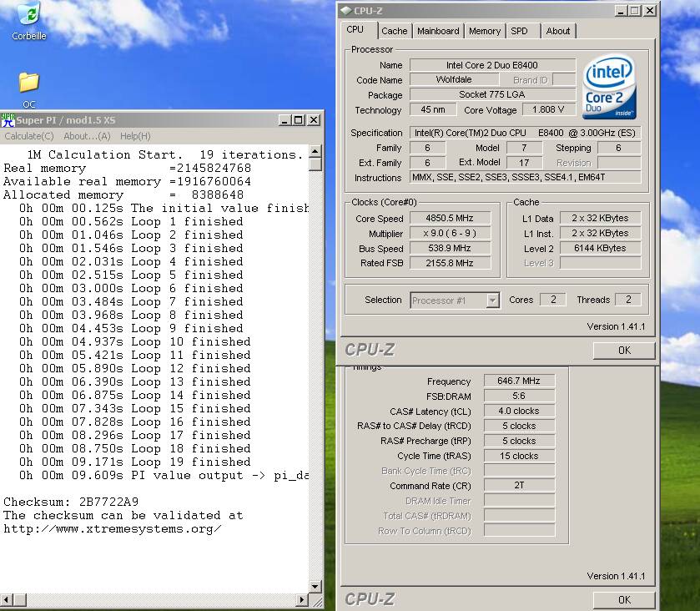Maximize the CPU-Z window
This screenshot has width=700, height=611.
click(634, 11)
